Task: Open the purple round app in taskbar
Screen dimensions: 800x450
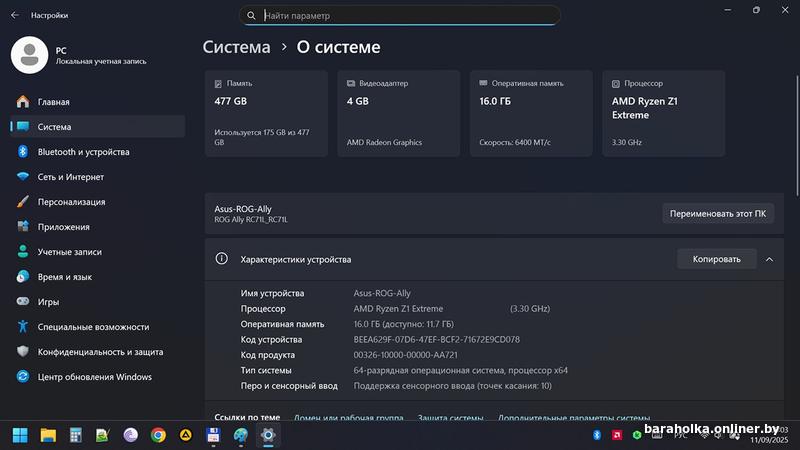Action: coord(131,435)
